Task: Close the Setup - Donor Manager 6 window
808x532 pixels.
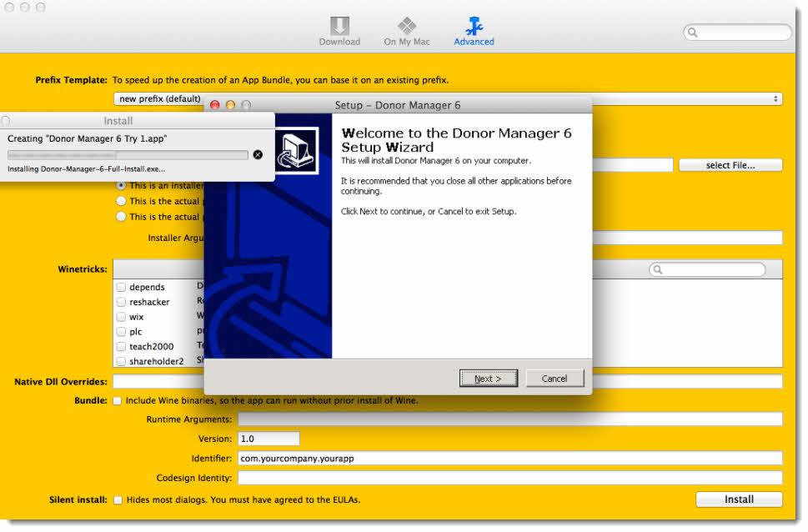Action: tap(215, 105)
